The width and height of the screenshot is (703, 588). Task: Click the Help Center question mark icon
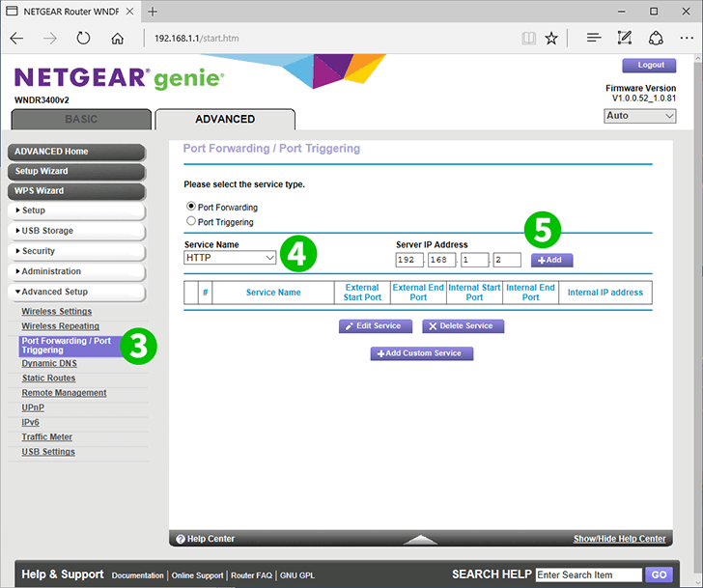(x=181, y=539)
